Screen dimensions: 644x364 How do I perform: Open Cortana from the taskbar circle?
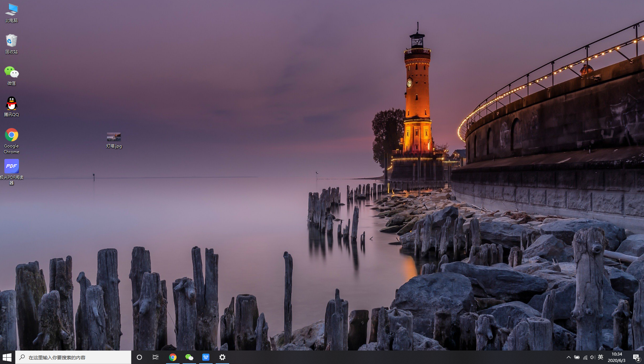[x=139, y=357]
